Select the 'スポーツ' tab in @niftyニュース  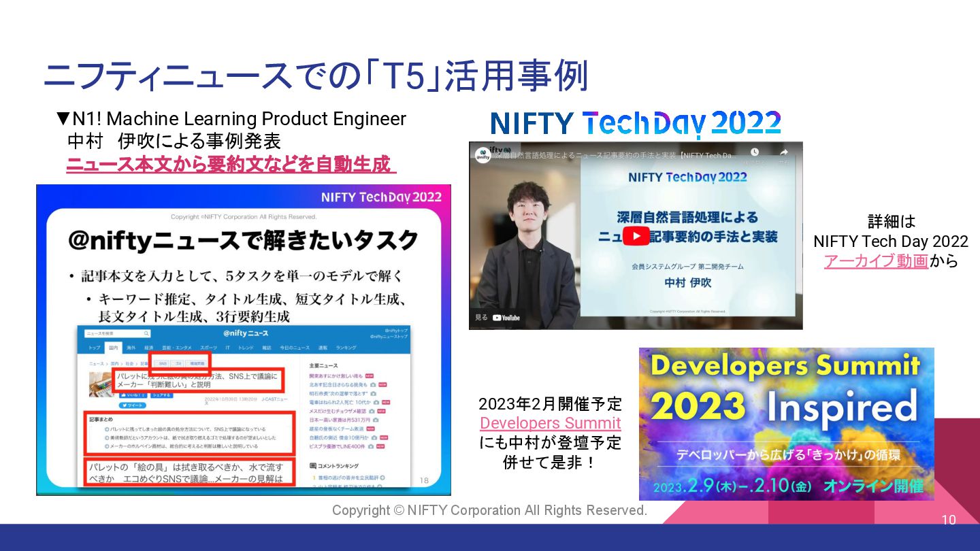[x=208, y=348]
